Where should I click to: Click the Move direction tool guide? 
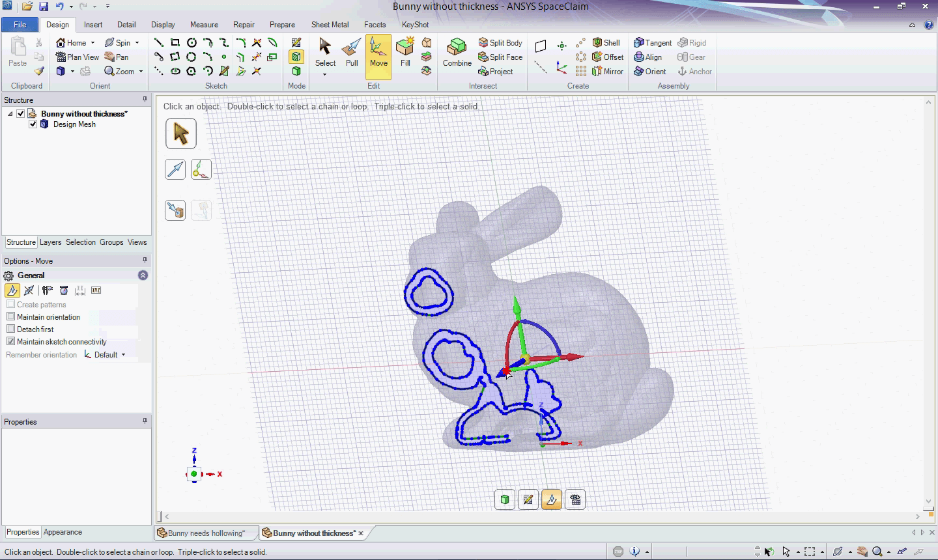click(x=175, y=169)
